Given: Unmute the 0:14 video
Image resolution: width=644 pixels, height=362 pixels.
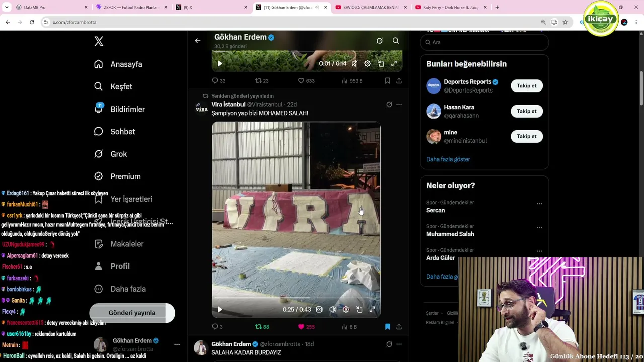Looking at the screenshot, I should [x=354, y=64].
